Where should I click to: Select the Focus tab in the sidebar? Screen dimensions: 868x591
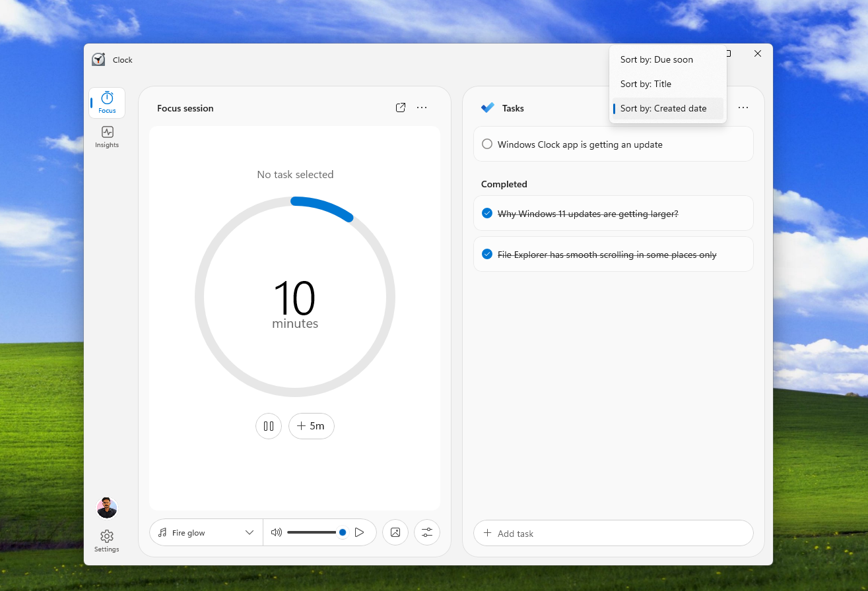(106, 102)
